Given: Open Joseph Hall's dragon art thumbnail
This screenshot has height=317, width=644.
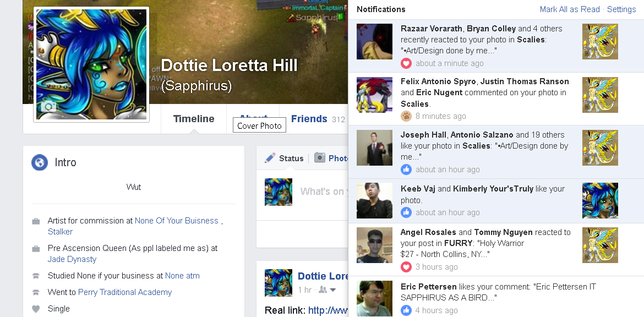Looking at the screenshot, I should [600, 148].
